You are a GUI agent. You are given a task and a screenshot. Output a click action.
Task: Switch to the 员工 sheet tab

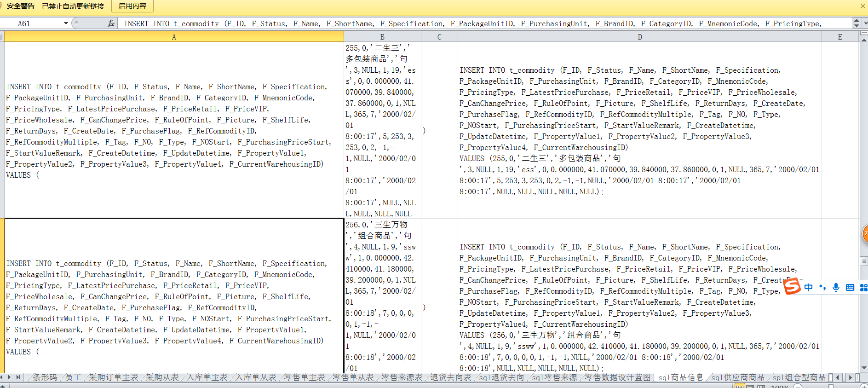[73, 377]
